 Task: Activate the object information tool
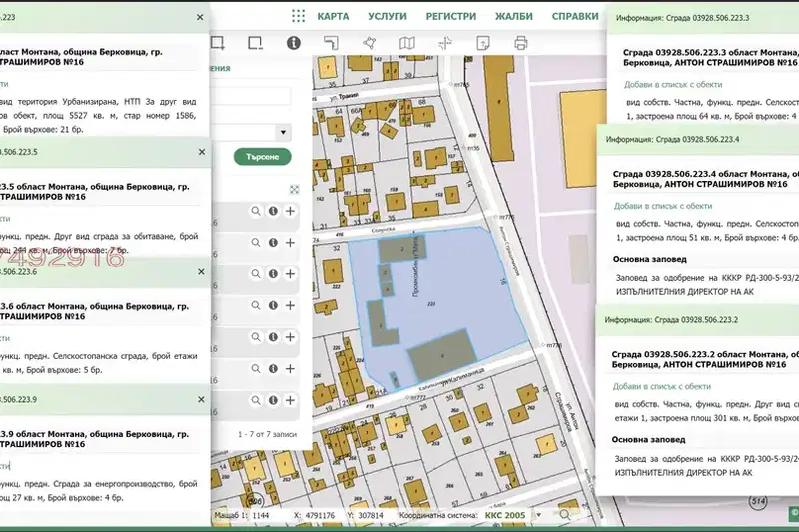[293, 43]
